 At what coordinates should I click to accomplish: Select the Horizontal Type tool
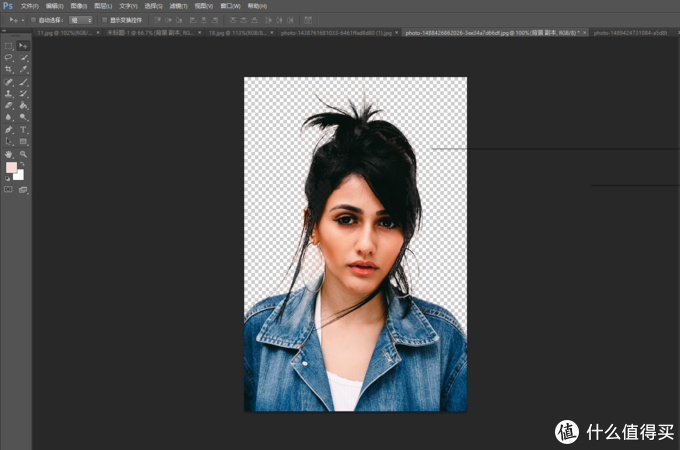[23, 130]
